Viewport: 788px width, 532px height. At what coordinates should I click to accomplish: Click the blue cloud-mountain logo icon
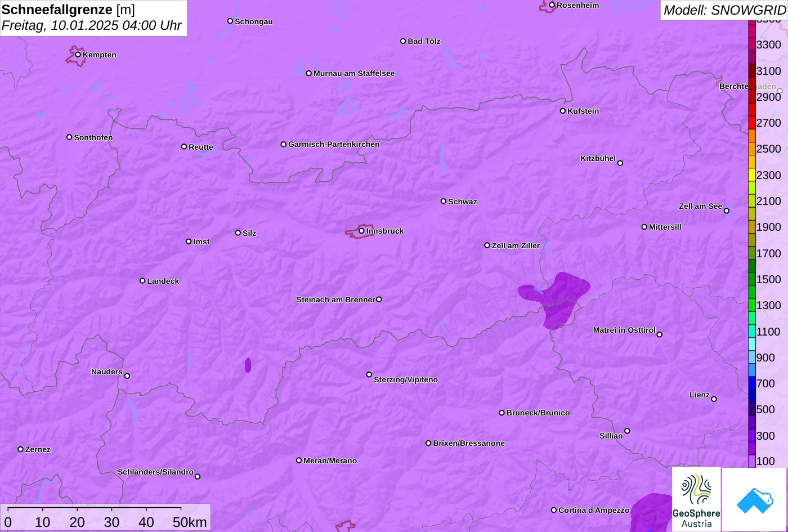(x=755, y=499)
